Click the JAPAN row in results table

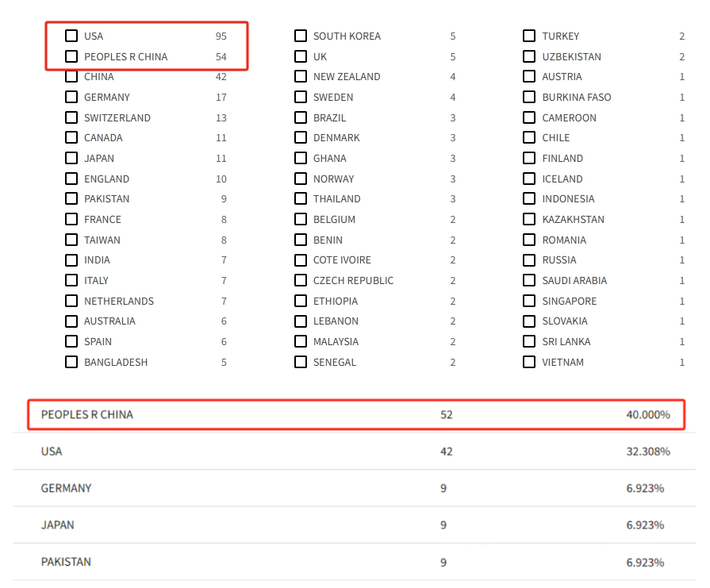pos(355,525)
